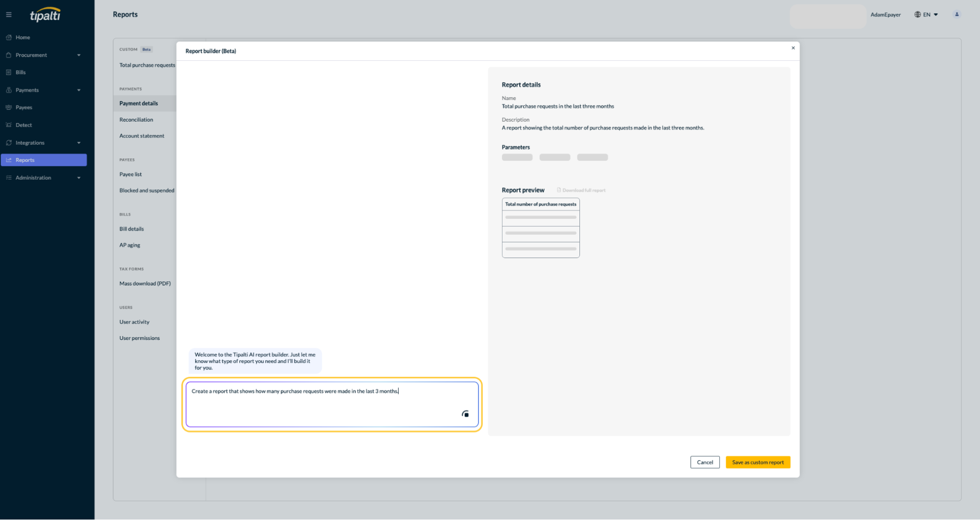Image resolution: width=980 pixels, height=520 pixels.
Task: Click the stop generating icon in prompt box
Action: tap(465, 414)
